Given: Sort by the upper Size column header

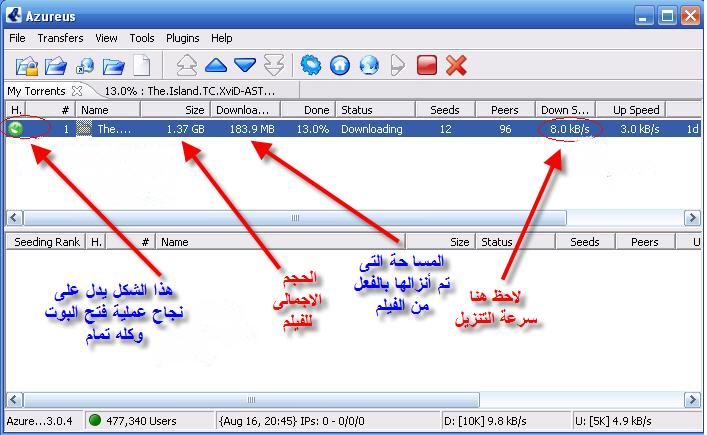Looking at the screenshot, I should [175, 110].
